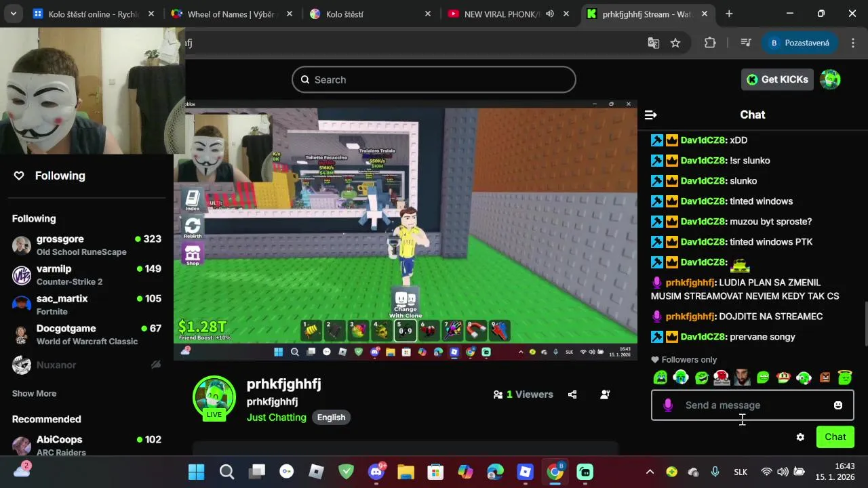Open Windows Start menu
868x488 pixels.
coord(197,472)
